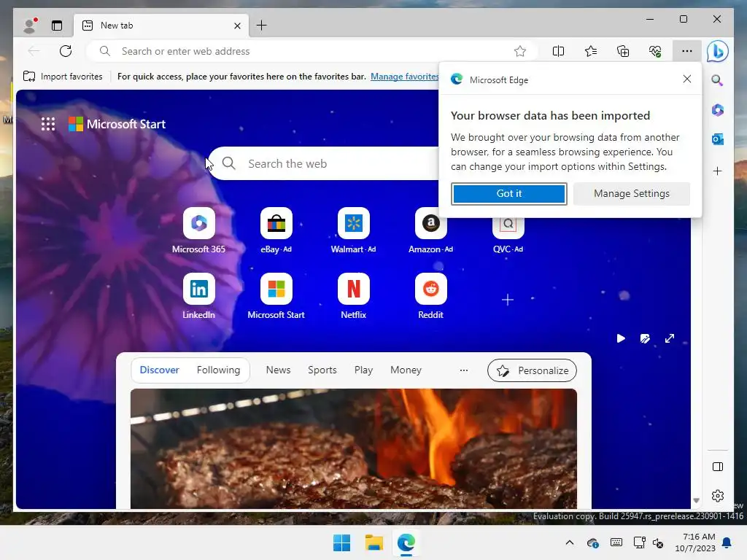747x560 pixels.
Task: Open the sidebar Microsoft 365 icon
Action: pyautogui.click(x=718, y=110)
